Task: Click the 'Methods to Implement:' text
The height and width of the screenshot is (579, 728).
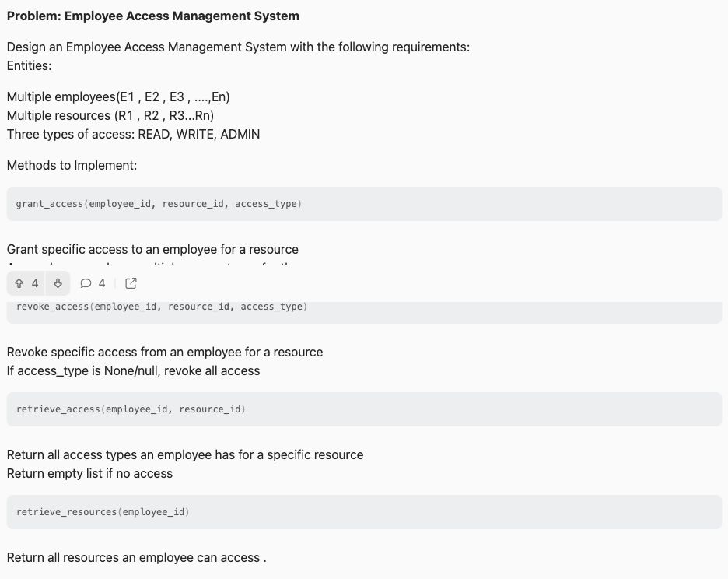Action: [x=72, y=166]
